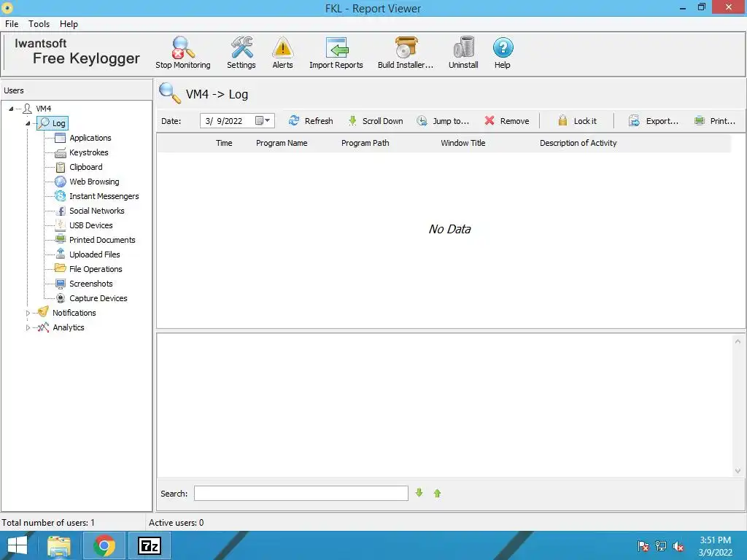Sort by the Program Name column header

point(282,143)
